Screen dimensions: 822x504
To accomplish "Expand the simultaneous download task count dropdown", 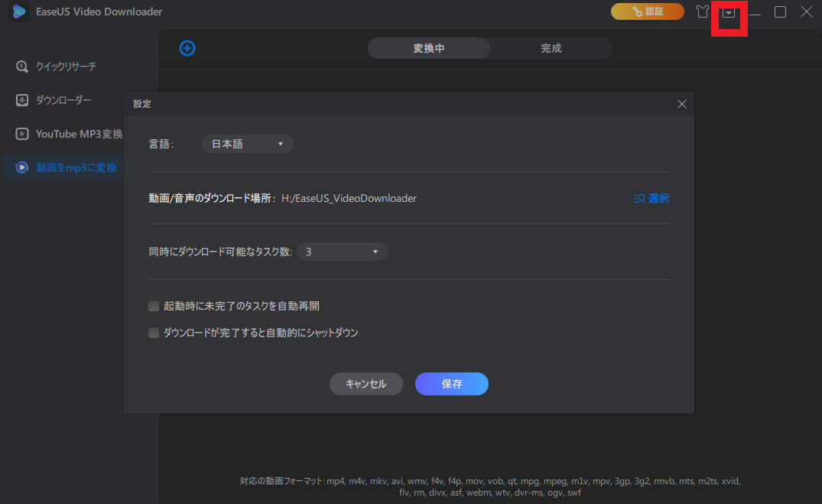I will 343,252.
